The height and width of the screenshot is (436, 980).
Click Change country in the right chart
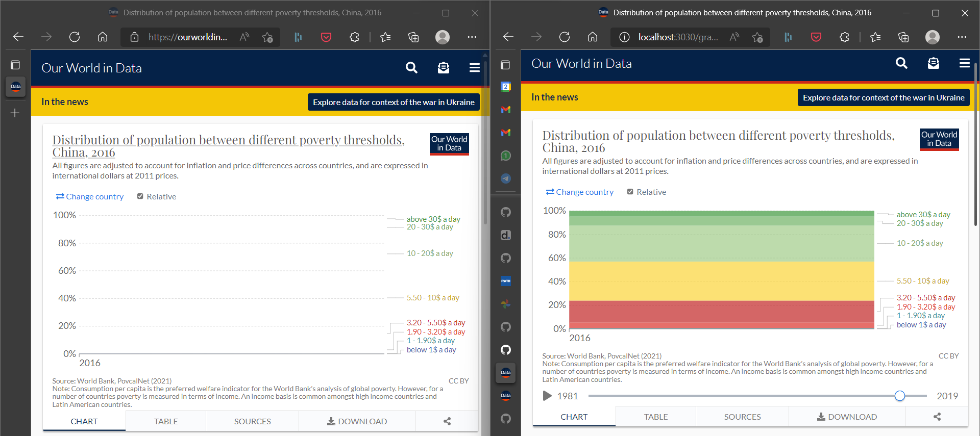[x=580, y=192]
